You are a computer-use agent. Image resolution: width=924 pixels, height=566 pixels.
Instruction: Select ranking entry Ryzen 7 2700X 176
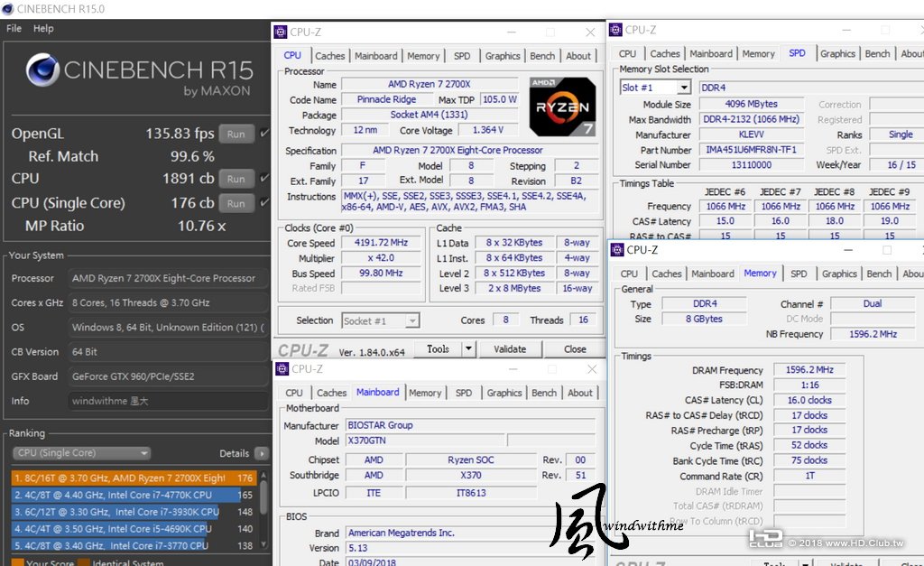point(134,478)
